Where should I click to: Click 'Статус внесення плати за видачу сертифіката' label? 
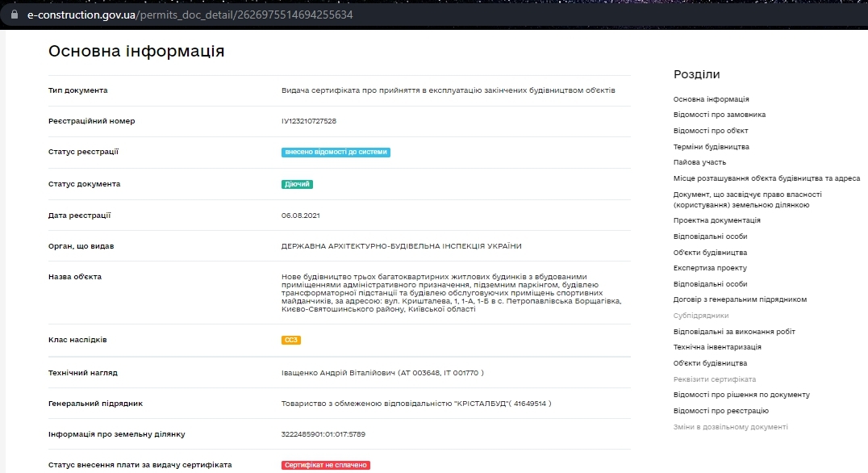coord(140,465)
